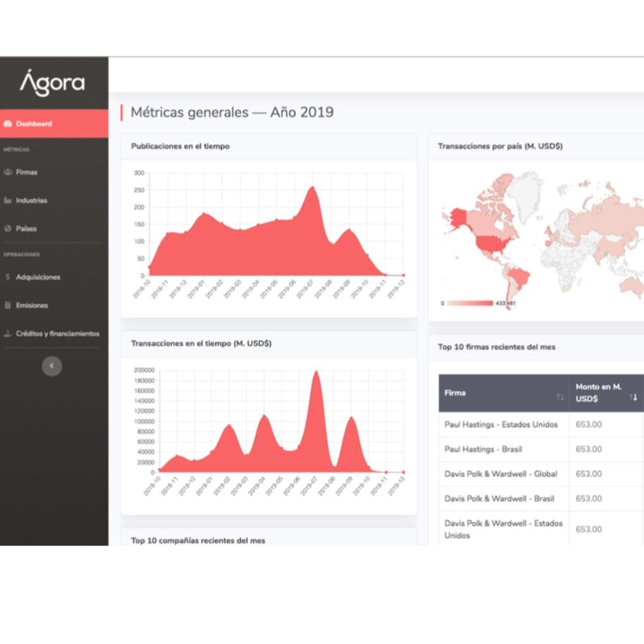The height and width of the screenshot is (644, 644).
Task: Click Brazil on the transactions map
Action: point(520,277)
